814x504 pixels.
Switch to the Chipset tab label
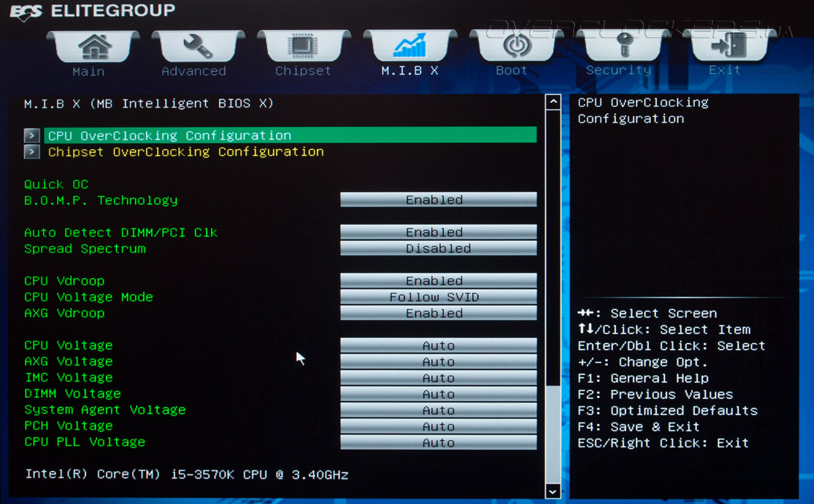303,71
